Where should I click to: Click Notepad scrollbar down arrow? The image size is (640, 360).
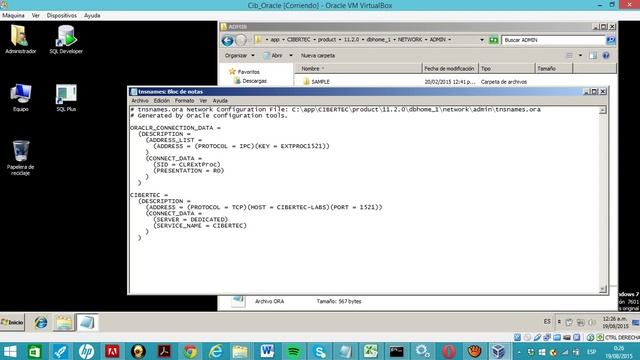click(602, 289)
